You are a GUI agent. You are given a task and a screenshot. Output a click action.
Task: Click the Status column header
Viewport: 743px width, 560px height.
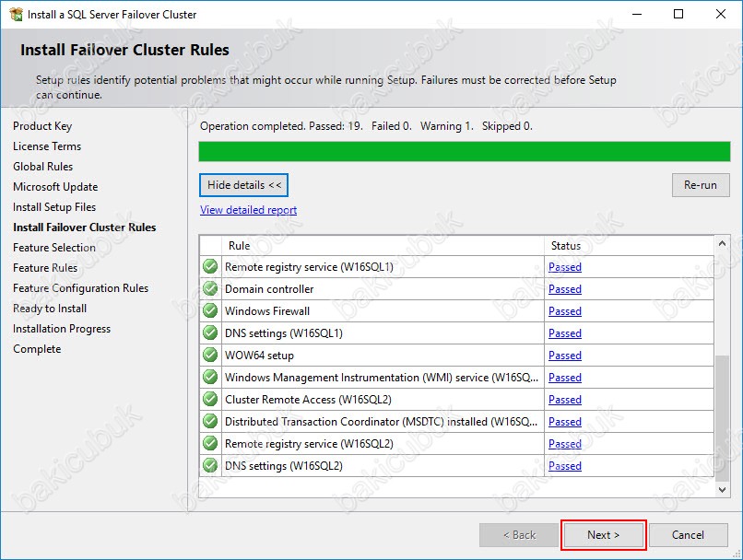tap(629, 246)
